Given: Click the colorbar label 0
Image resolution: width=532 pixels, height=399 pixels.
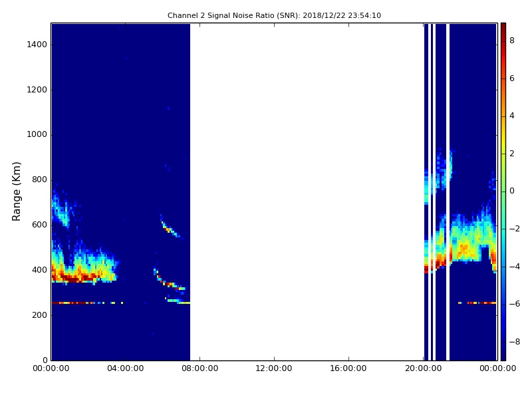Looking at the screenshot, I should pos(512,191).
